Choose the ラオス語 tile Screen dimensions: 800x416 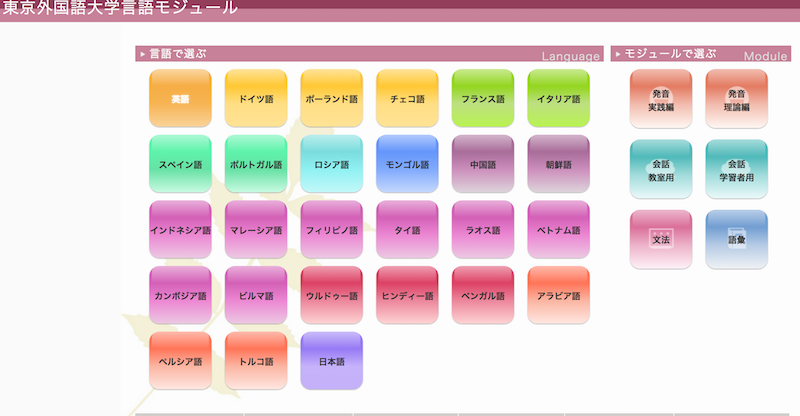483,229
